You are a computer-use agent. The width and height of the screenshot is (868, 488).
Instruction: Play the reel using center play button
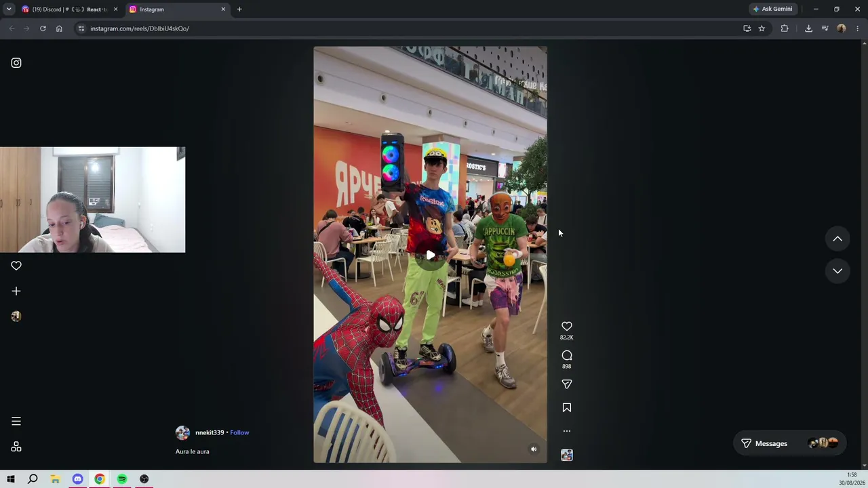tap(430, 256)
